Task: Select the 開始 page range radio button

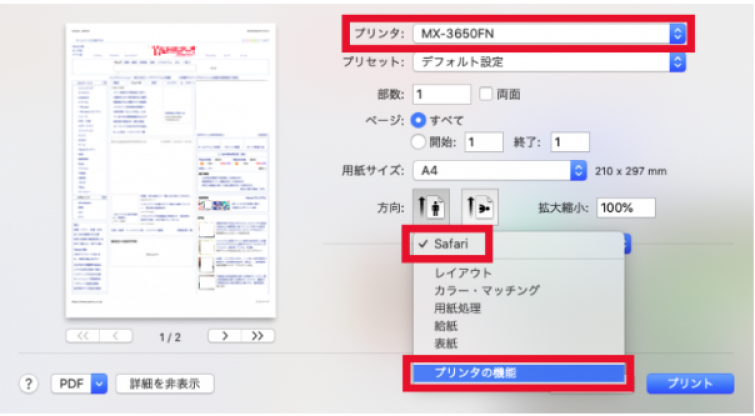Action: click(x=418, y=142)
